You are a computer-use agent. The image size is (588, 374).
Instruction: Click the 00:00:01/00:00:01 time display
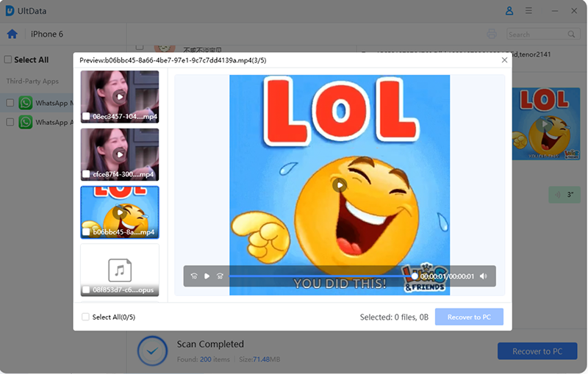447,276
